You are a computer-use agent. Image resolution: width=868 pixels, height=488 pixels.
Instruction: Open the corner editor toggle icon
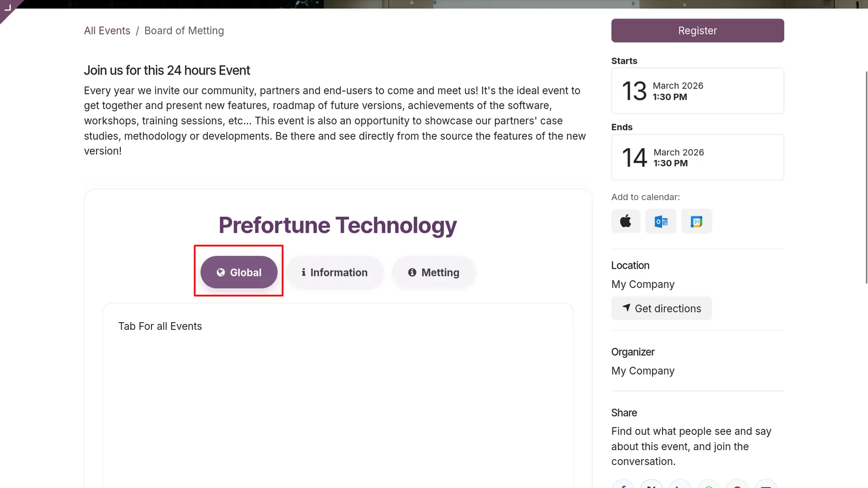(x=7, y=7)
